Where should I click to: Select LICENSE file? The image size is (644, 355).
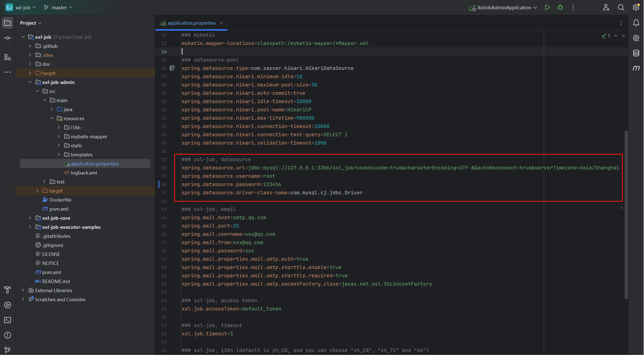coord(51,254)
